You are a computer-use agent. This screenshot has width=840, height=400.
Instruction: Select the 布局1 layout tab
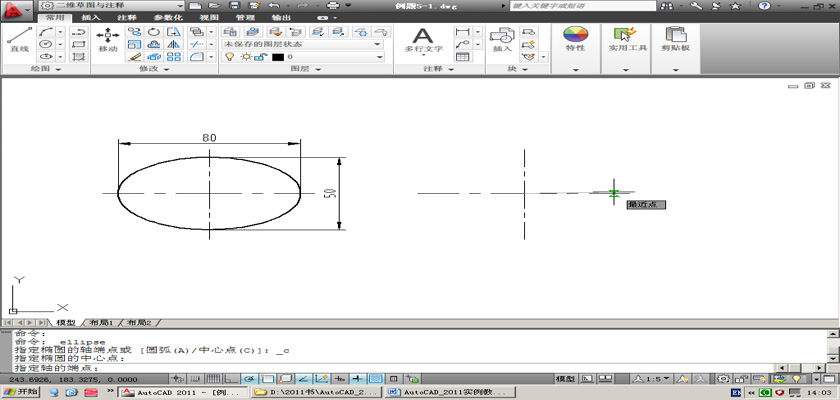103,323
